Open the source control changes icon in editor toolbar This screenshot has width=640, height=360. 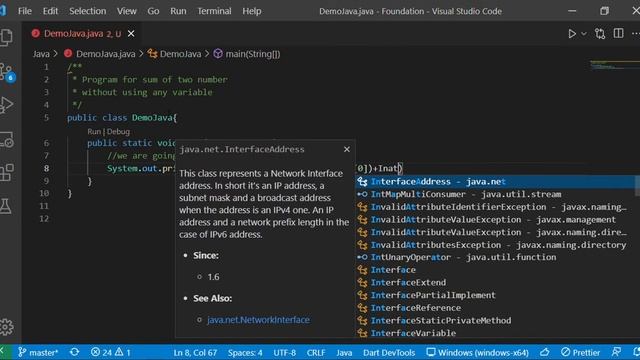point(600,34)
